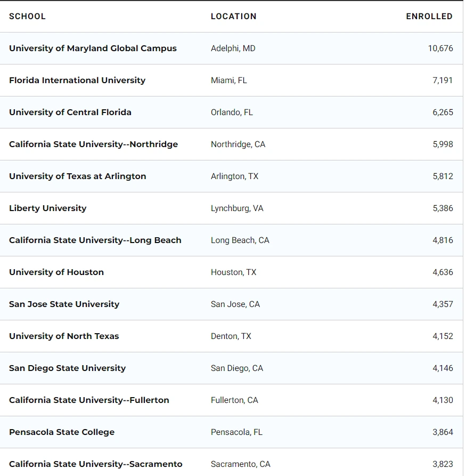Click California State University--Sacramento school name
Viewport: 466px width, 476px height.
tap(95, 464)
